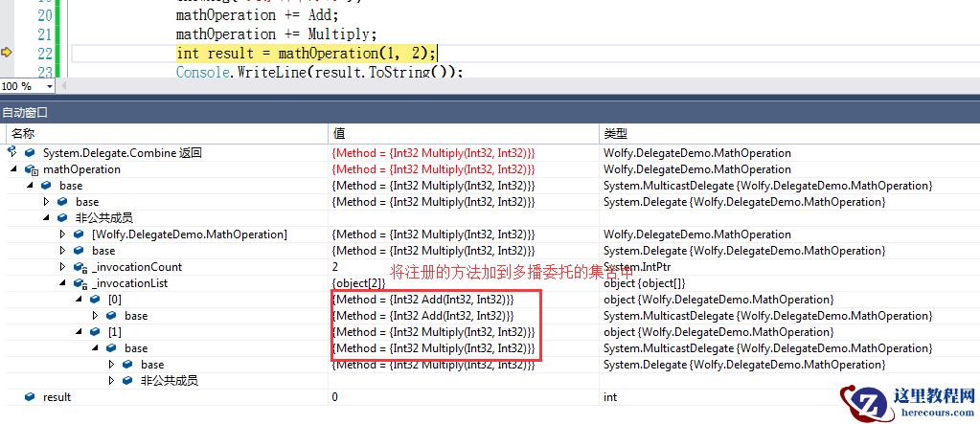Click the 自动窗口 panel title
This screenshot has width=980, height=424.
[x=25, y=113]
